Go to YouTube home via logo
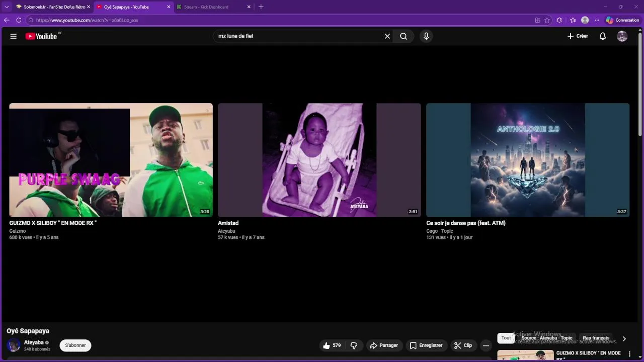Image resolution: width=644 pixels, height=362 pixels. (41, 36)
